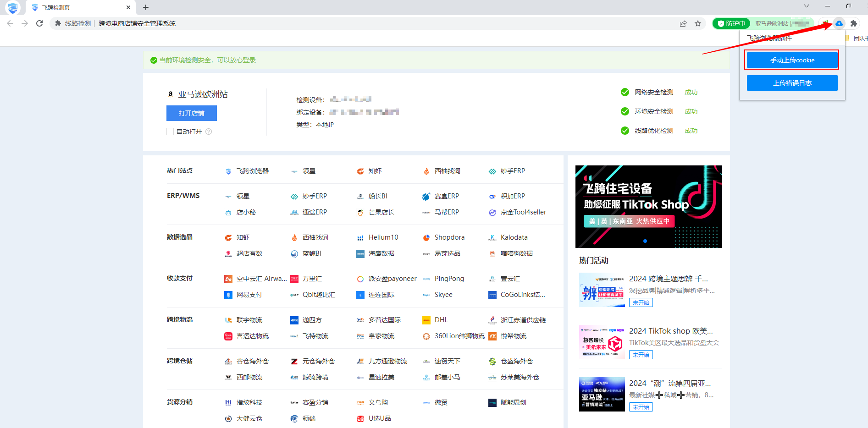Click the blue cloud upload plugin icon
This screenshot has height=428, width=868.
click(x=839, y=23)
